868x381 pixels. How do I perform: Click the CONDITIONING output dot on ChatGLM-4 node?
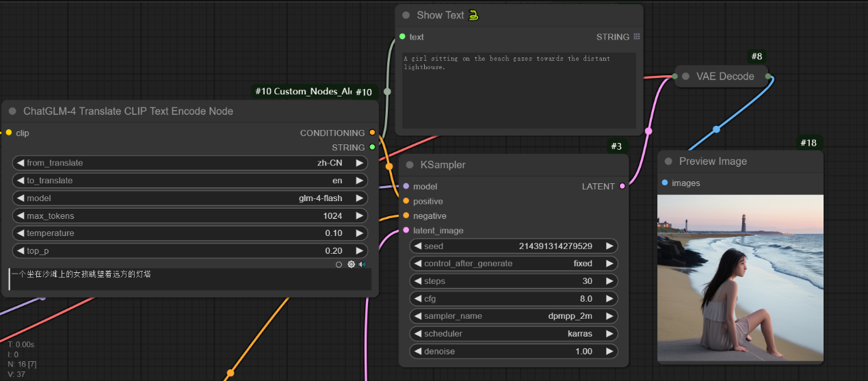coord(372,133)
